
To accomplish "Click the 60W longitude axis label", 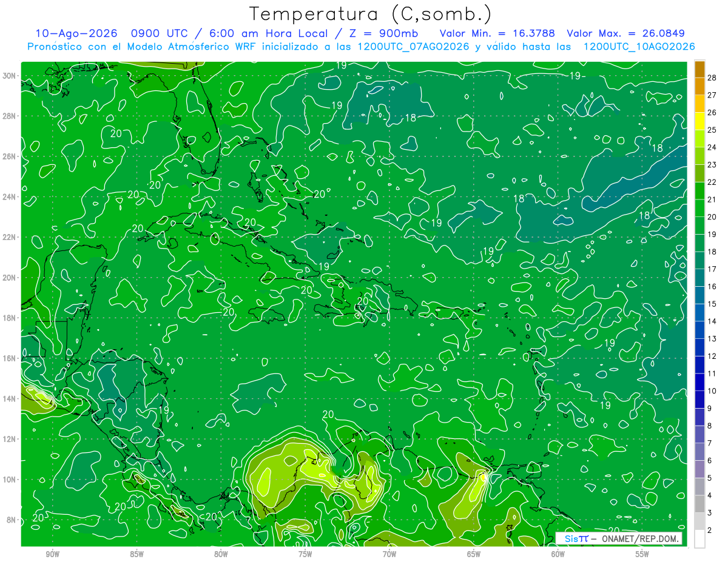I will (558, 554).
